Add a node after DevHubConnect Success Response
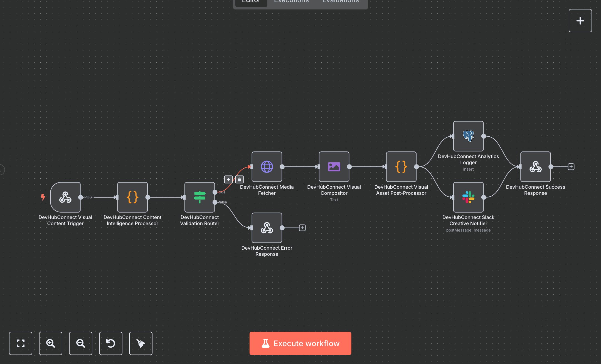 point(571,167)
